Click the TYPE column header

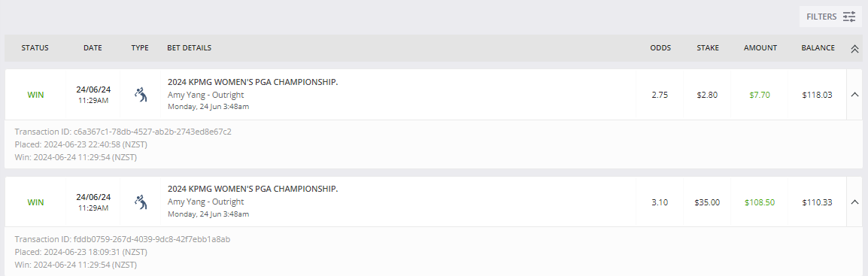point(140,48)
